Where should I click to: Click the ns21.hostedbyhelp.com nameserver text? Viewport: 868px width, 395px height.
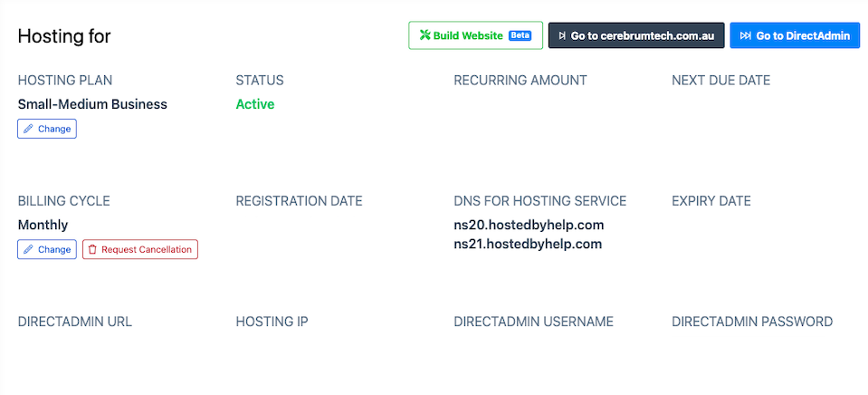528,244
